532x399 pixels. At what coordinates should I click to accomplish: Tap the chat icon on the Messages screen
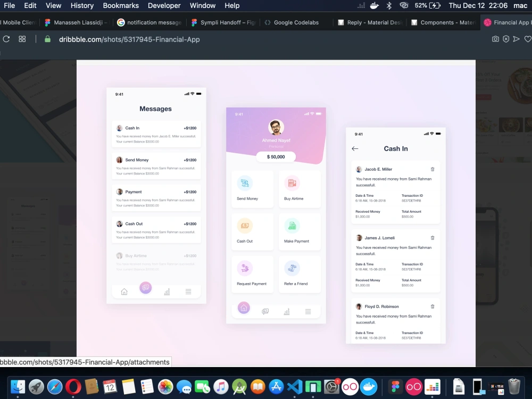click(x=145, y=287)
